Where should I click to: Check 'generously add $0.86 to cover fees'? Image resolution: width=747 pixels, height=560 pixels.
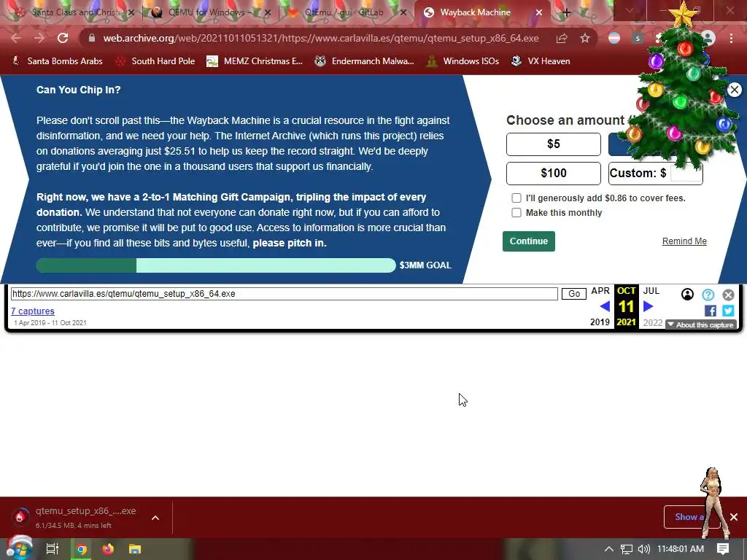click(x=516, y=198)
